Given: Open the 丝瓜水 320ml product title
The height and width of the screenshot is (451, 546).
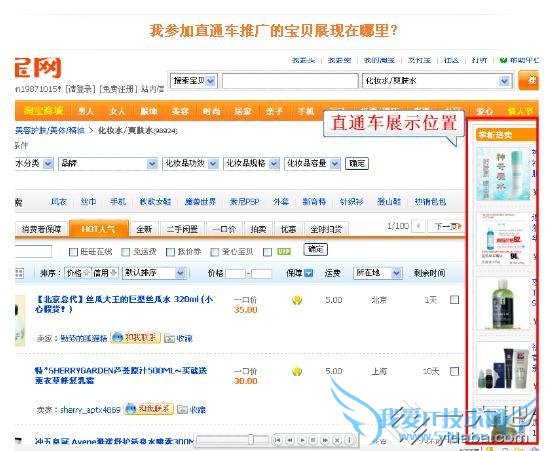Looking at the screenshot, I should point(124,304).
